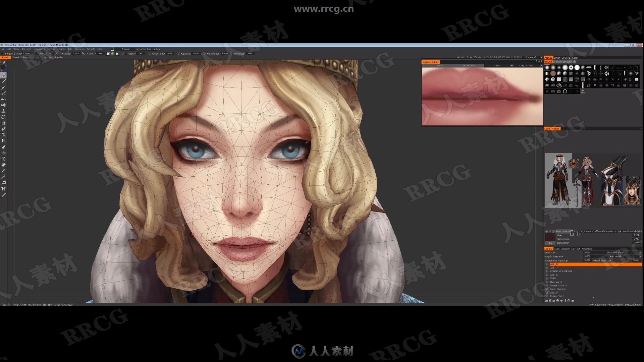The image size is (644, 362).
Task: Add a new alpha with plus icon
Action: 583,91
